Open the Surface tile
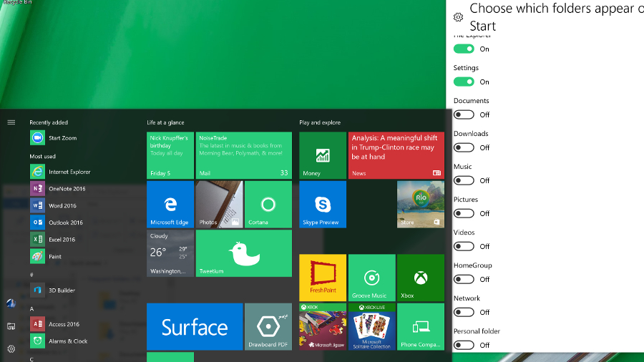Screen dimensions: 644x362 [x=195, y=327]
